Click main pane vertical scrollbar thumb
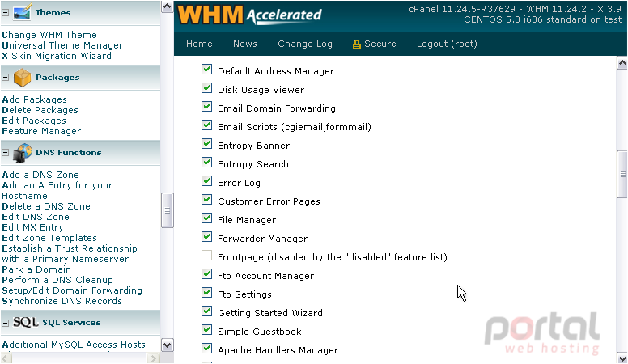628x364 pixels. click(x=622, y=174)
